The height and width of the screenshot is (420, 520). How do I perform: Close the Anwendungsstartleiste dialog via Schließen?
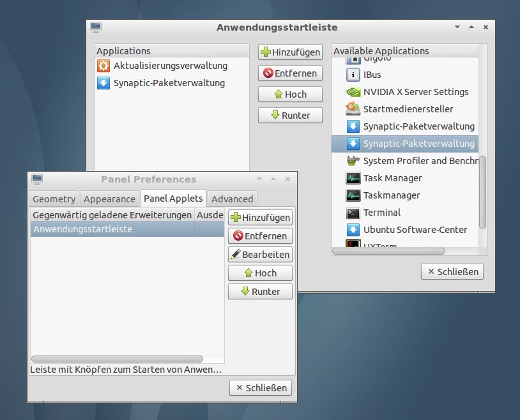point(452,271)
